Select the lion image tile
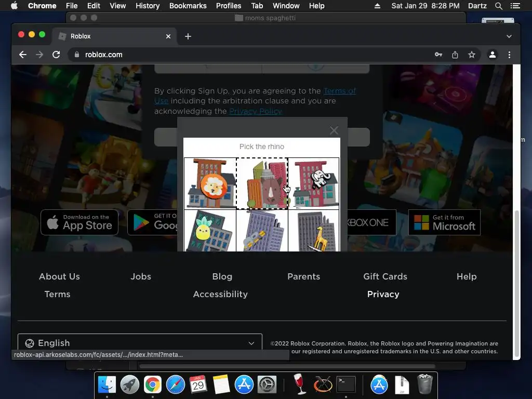The height and width of the screenshot is (399, 532). tap(210, 183)
